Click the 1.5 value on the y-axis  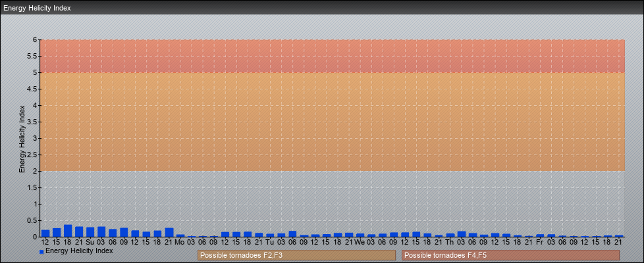33,187
